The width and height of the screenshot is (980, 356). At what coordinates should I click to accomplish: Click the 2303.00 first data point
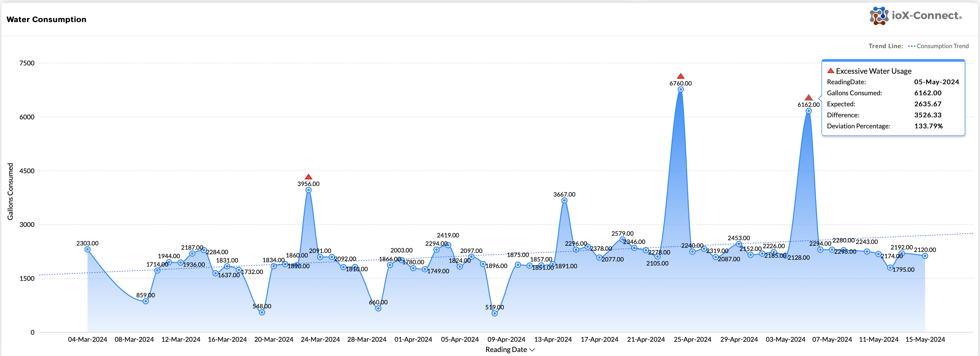tap(88, 249)
